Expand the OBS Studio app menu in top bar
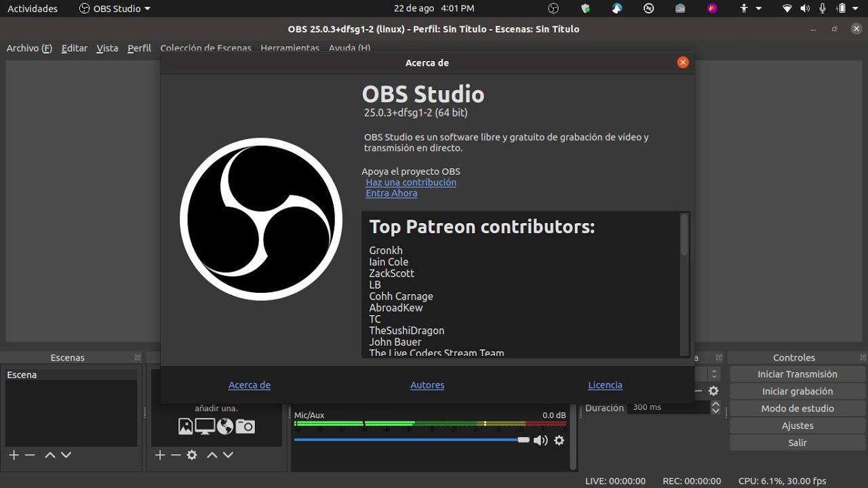This screenshot has width=868, height=488. point(115,9)
